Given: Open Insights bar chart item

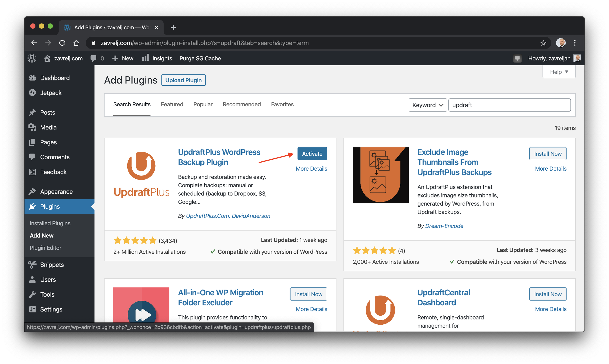Looking at the screenshot, I should (x=157, y=58).
